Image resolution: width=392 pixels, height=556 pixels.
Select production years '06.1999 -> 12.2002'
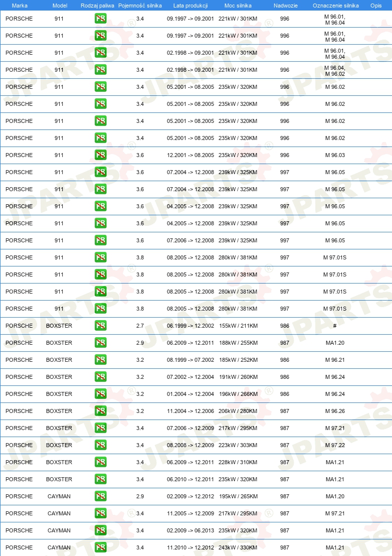pyautogui.click(x=190, y=326)
